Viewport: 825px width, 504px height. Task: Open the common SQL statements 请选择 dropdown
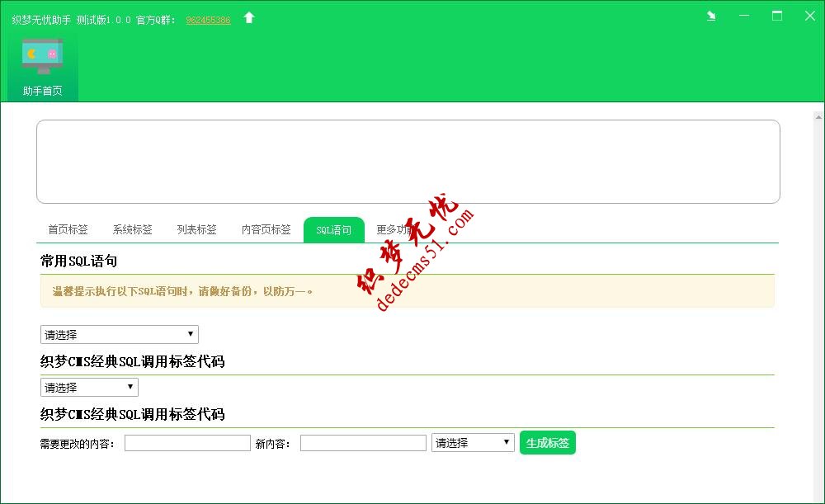118,334
